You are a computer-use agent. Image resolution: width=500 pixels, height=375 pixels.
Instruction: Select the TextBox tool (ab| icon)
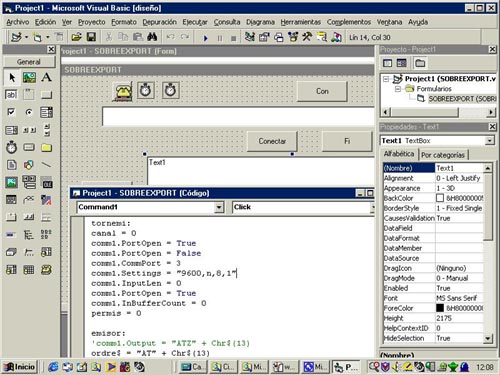coord(12,95)
